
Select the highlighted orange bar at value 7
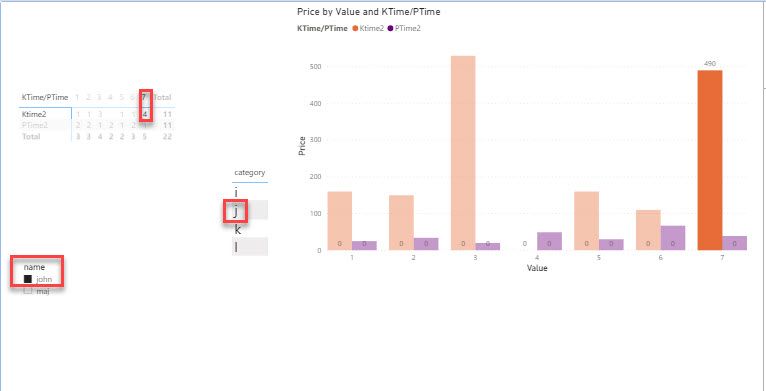click(710, 160)
